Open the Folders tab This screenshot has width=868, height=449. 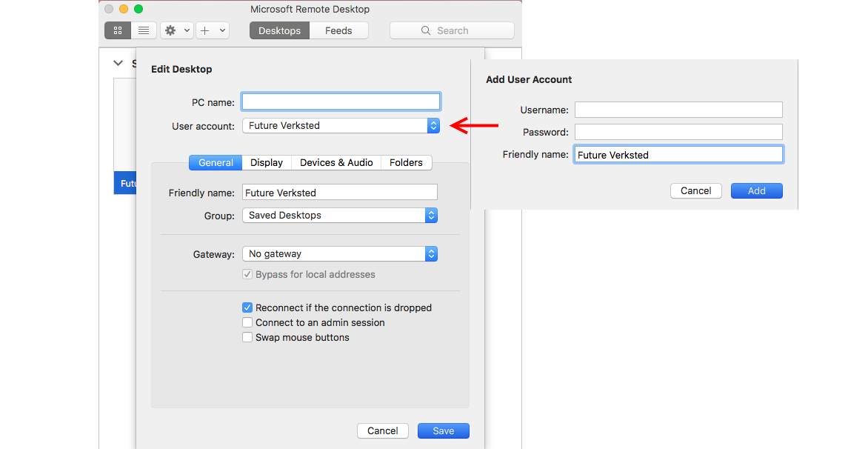[406, 162]
